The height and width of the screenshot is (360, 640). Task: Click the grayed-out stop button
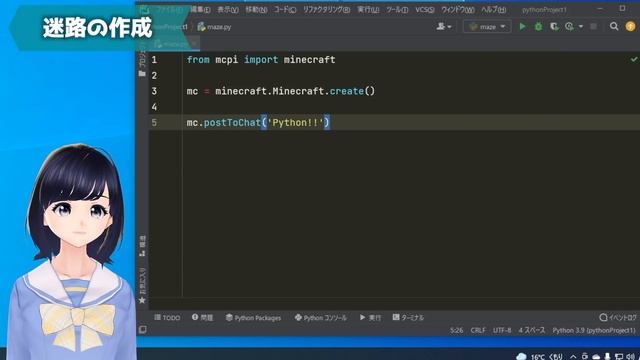click(x=593, y=27)
